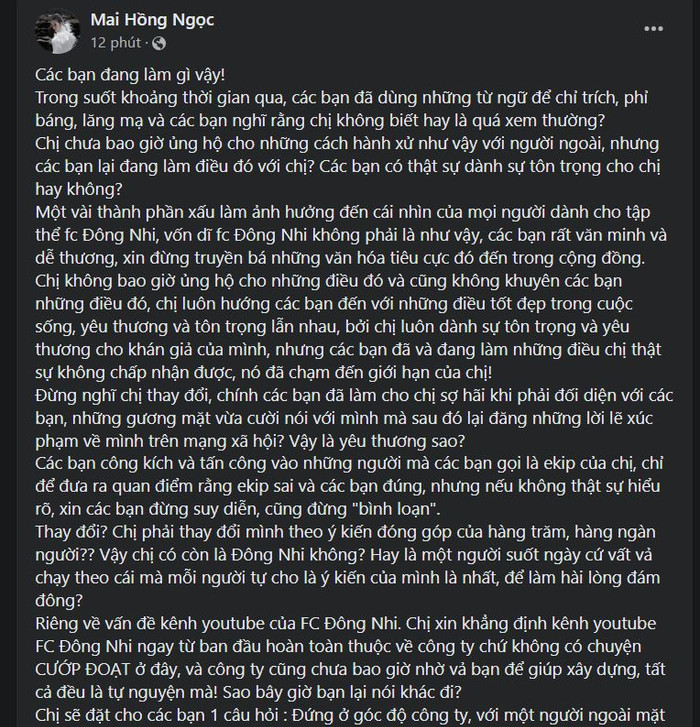This screenshot has width=700, height=727.
Task: Click the quoted word "bình loạn"
Action: coord(396,509)
